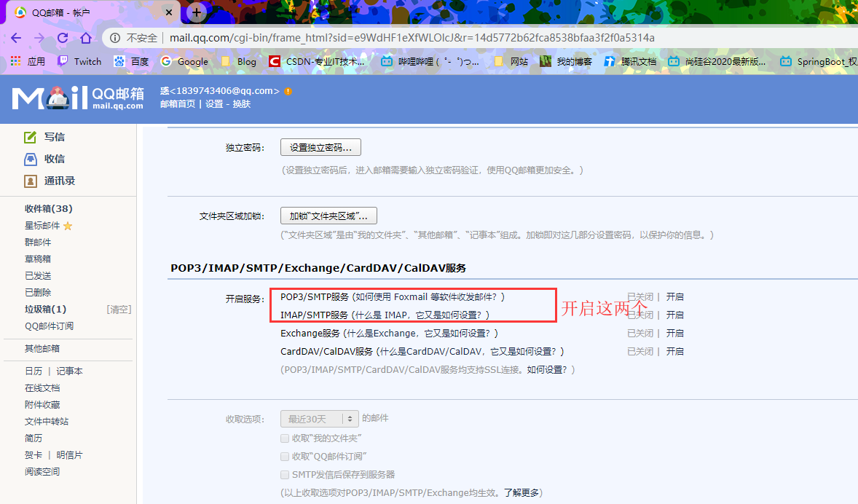Expand the 最近30天 dropdown
The height and width of the screenshot is (504, 858).
pyautogui.click(x=320, y=419)
